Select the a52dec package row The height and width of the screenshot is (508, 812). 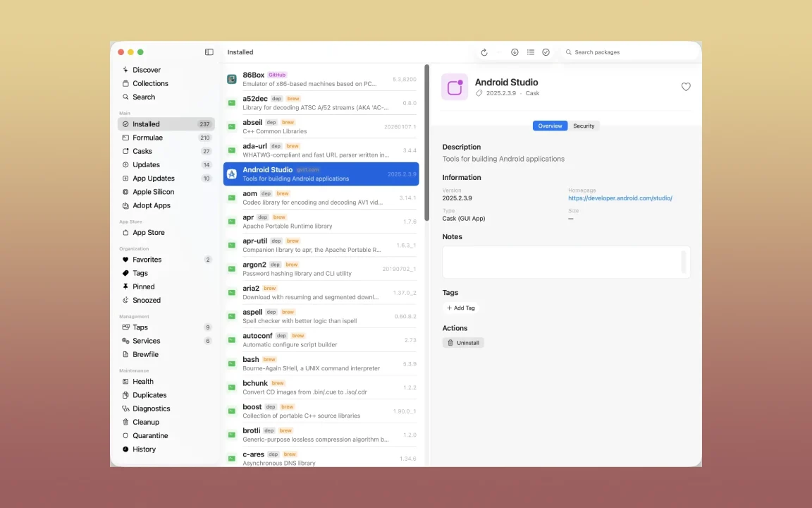pos(321,102)
